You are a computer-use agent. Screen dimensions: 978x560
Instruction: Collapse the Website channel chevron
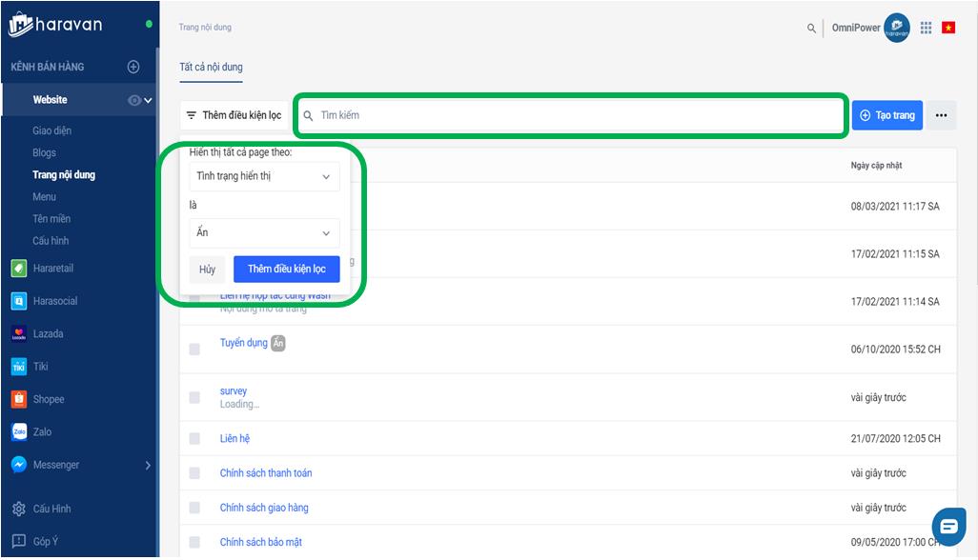148,100
